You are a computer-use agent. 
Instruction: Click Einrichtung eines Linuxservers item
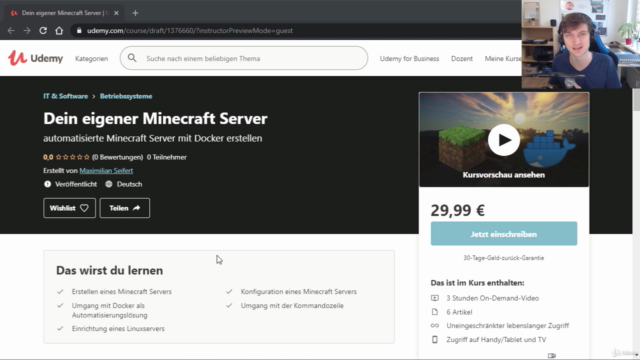pos(118,329)
